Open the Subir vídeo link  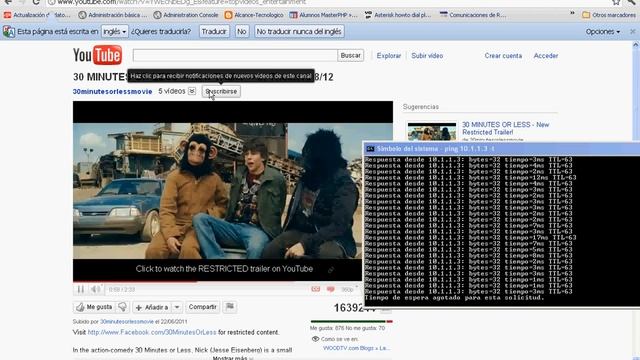[427, 56]
